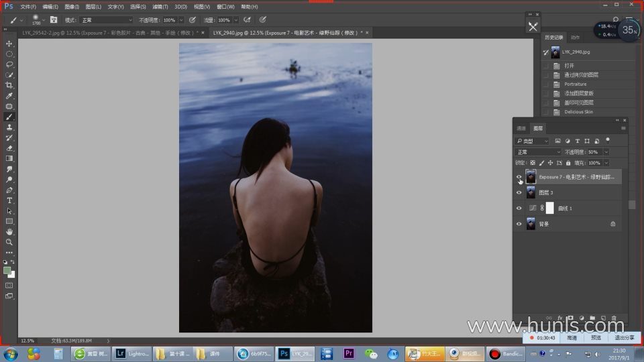Toggle visibility of 曲线 1 layer
644x362 pixels.
[519, 208]
